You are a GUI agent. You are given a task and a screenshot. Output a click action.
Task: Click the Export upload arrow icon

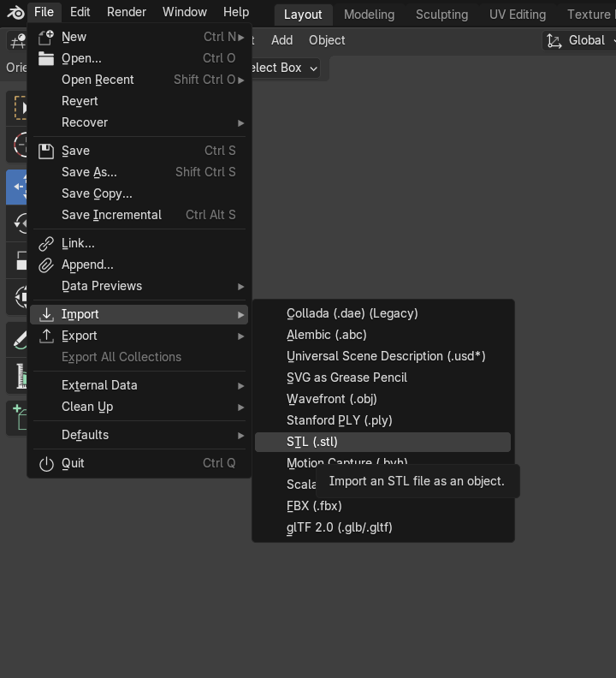click(46, 336)
